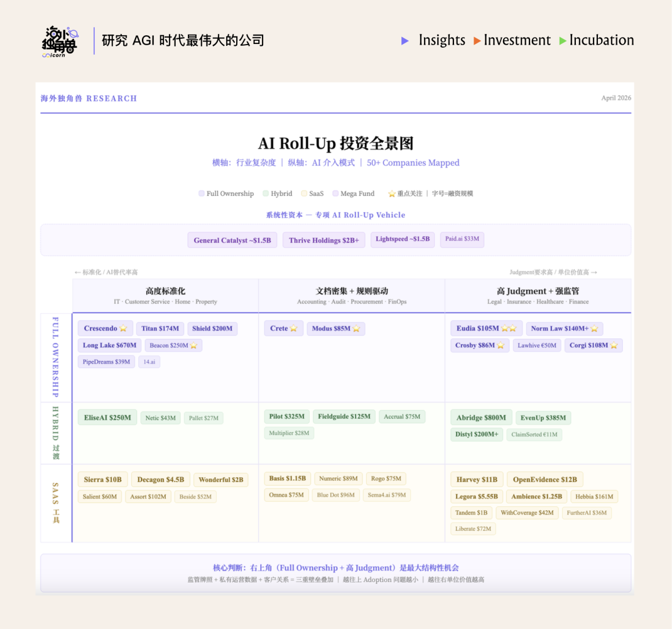Open the Harvey $11B company chip
Image resolution: width=672 pixels, height=629 pixels.
pyautogui.click(x=477, y=480)
